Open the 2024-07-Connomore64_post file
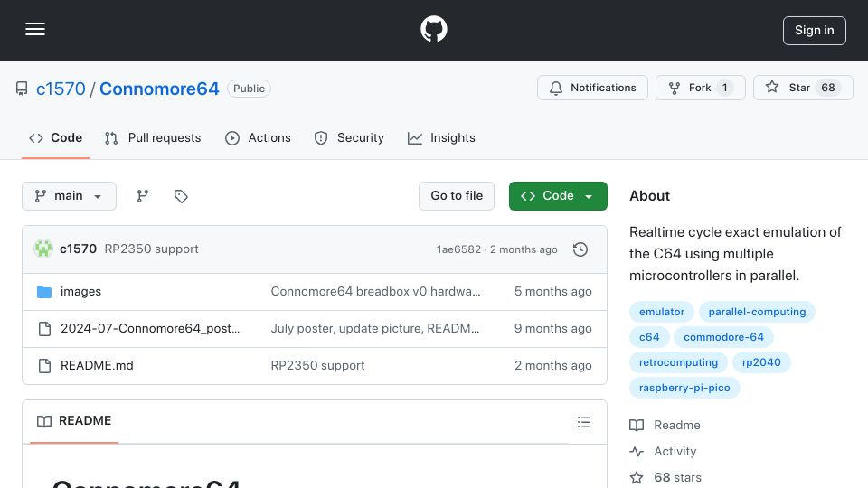 [x=150, y=329]
